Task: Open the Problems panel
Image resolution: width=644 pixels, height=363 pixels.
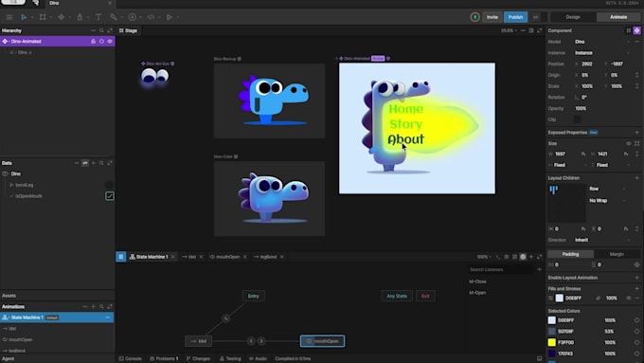Action: (164, 359)
